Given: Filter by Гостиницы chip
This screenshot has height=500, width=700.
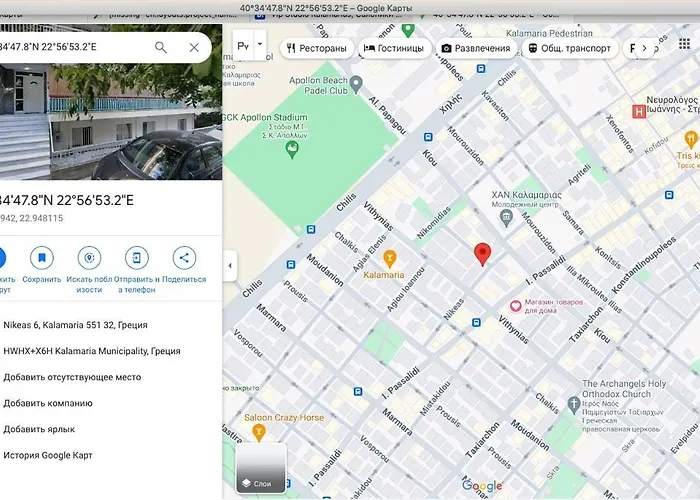Looking at the screenshot, I should [395, 48].
